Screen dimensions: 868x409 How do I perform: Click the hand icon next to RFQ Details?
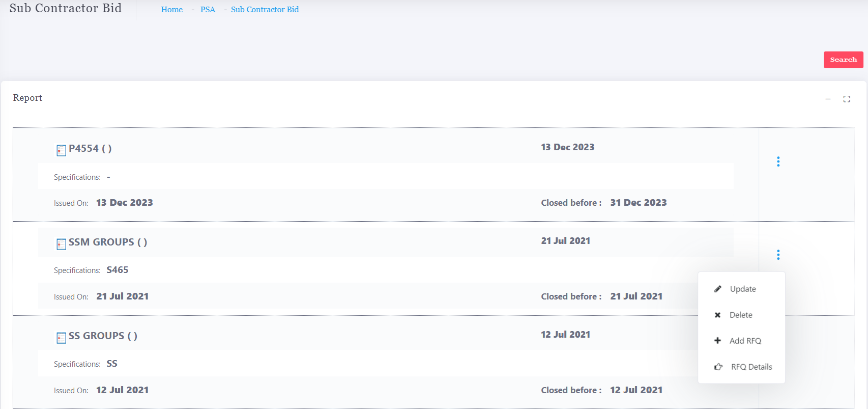(x=718, y=367)
